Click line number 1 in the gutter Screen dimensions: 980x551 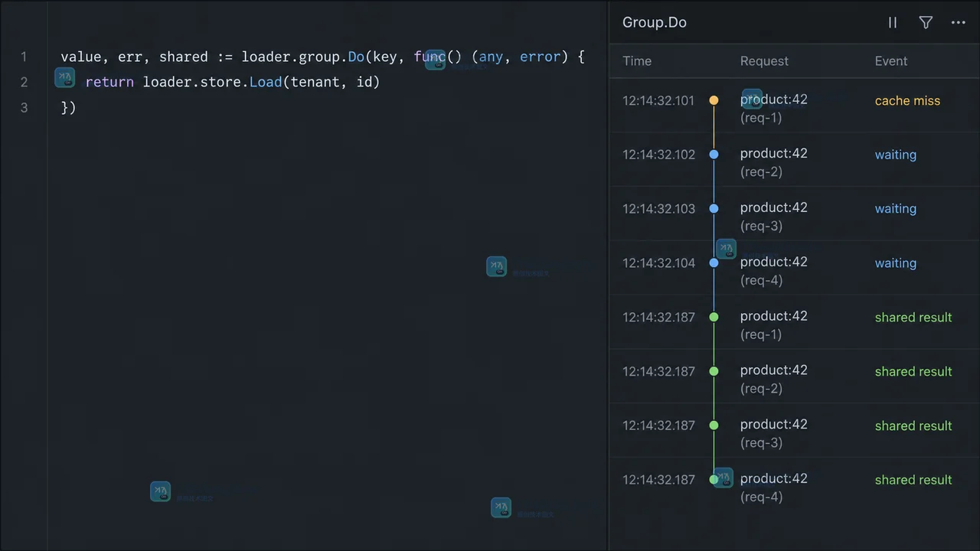coord(24,57)
